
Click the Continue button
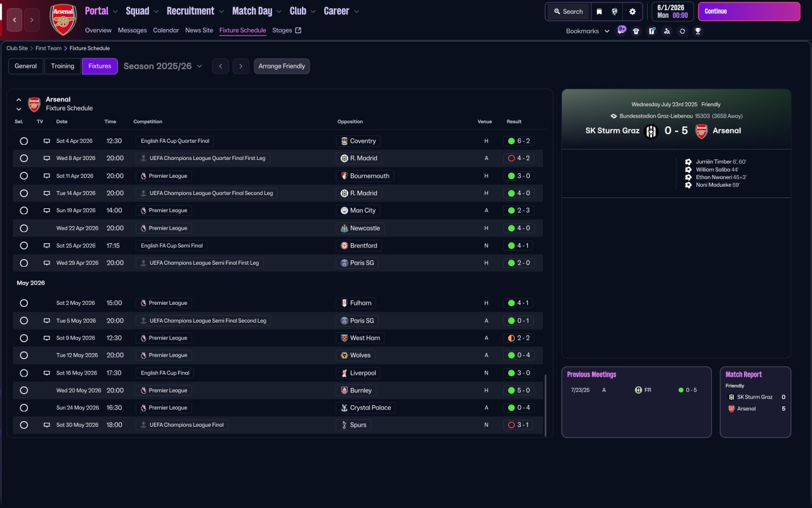pos(749,11)
